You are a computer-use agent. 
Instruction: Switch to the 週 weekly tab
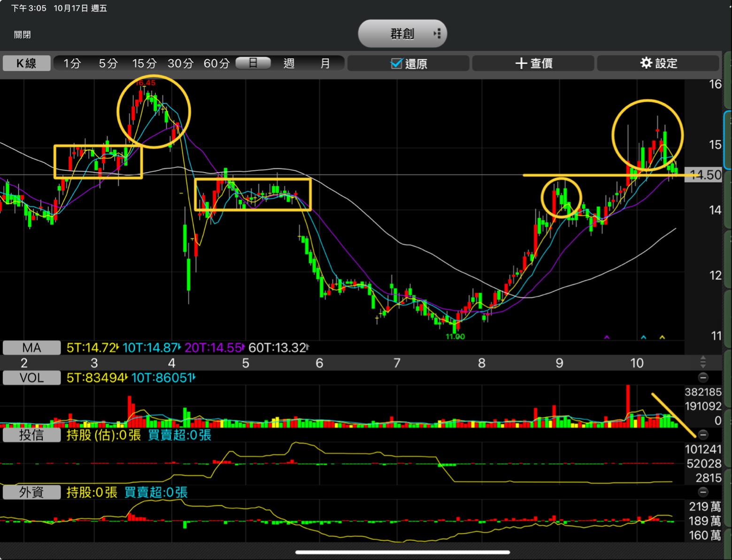289,63
